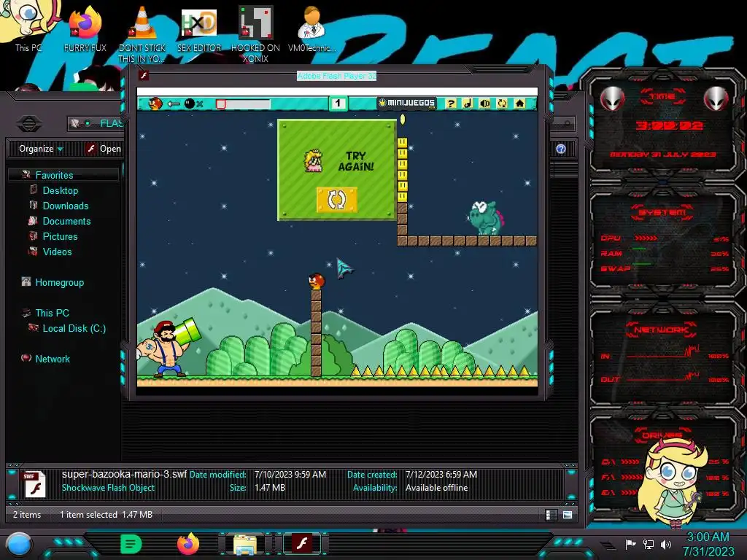Click the FLAS address bar path in Explorer
Image resolution: width=747 pixels, height=560 pixels.
(111, 123)
